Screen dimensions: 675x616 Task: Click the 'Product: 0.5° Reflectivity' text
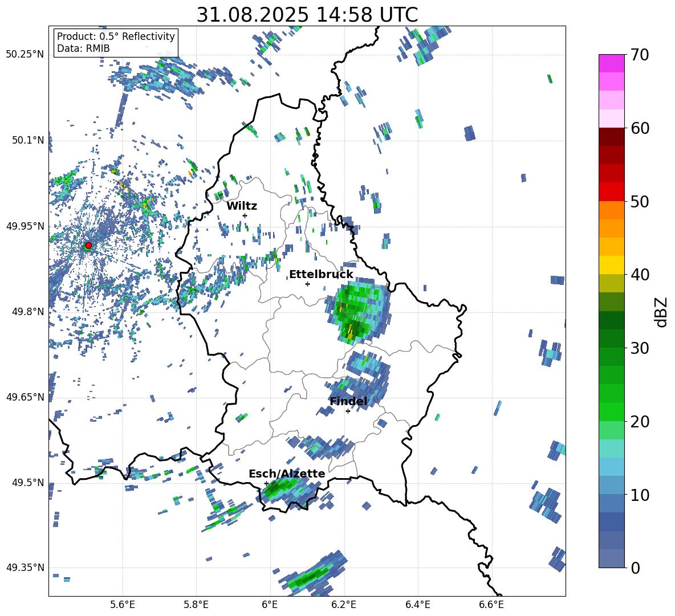(x=116, y=36)
